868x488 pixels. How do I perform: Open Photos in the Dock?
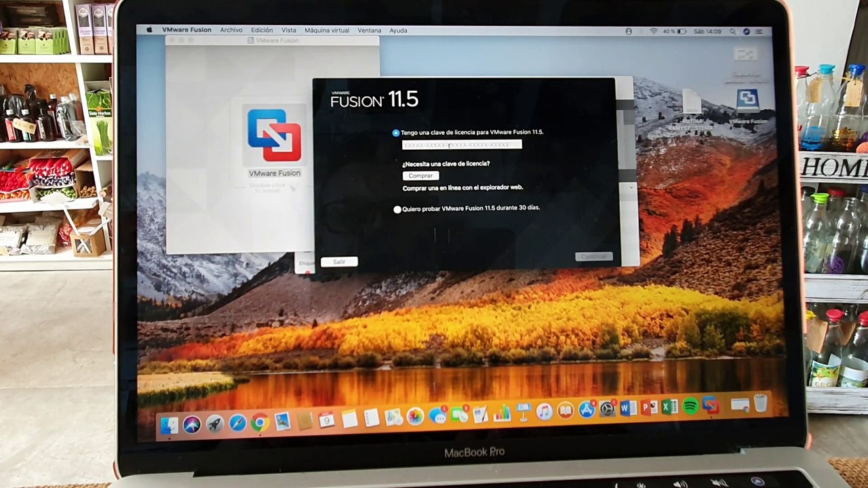point(415,416)
